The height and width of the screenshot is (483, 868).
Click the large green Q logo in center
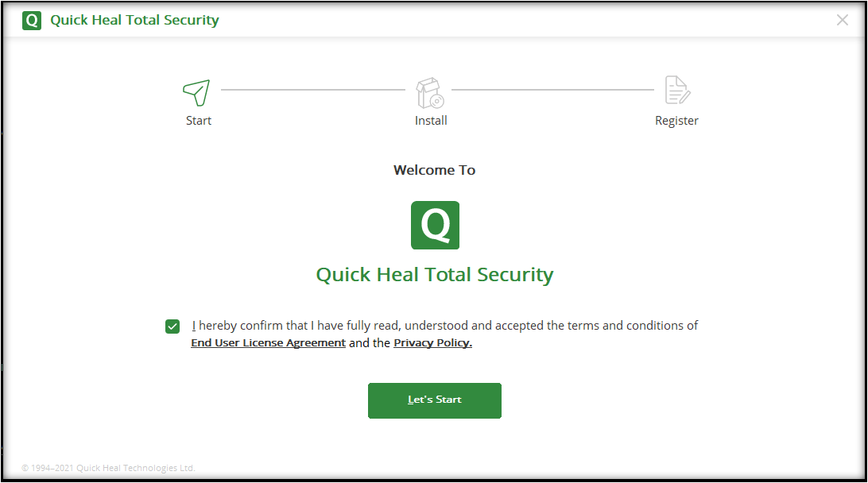coord(435,225)
